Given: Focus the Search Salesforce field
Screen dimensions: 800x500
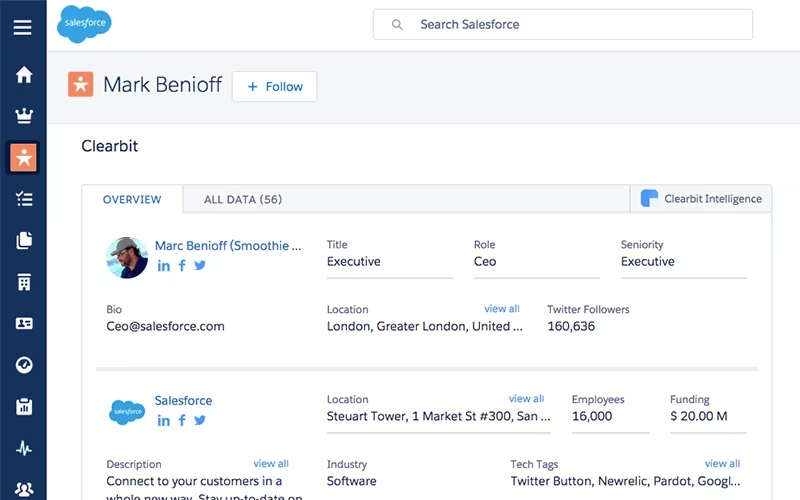Looking at the screenshot, I should (x=563, y=24).
